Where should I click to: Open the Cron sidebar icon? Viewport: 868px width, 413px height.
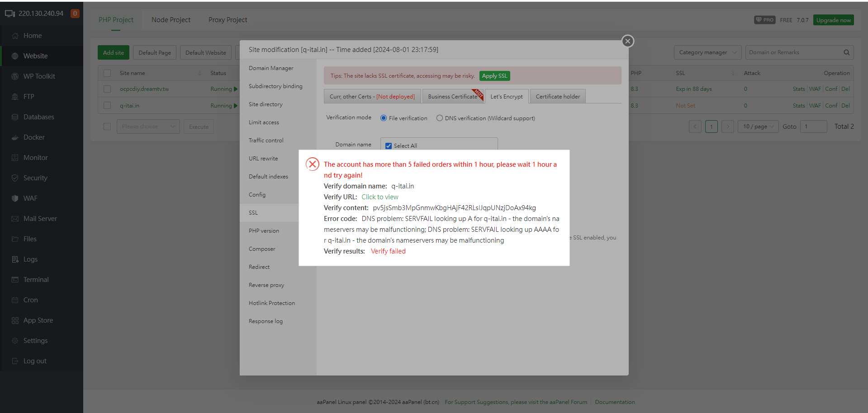point(15,300)
